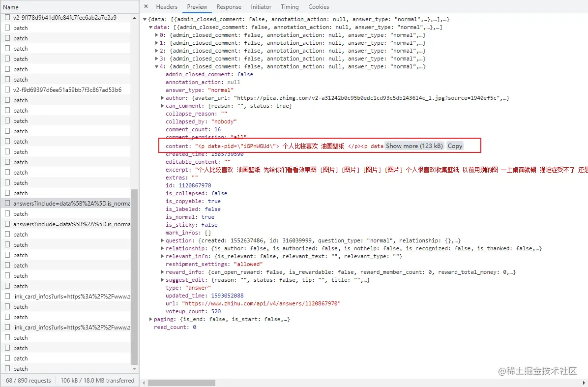Select the highlighted answers?include request row
The height and width of the screenshot is (387, 588).
pyautogui.click(x=65, y=203)
